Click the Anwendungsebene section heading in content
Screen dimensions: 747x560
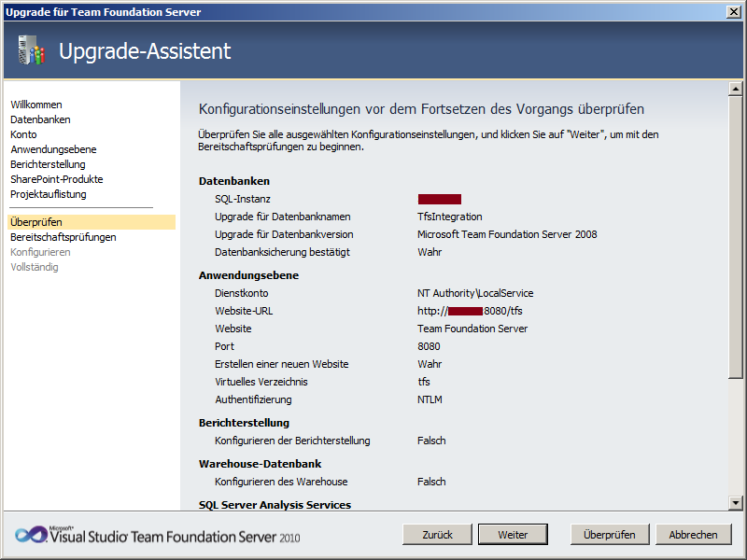(248, 275)
